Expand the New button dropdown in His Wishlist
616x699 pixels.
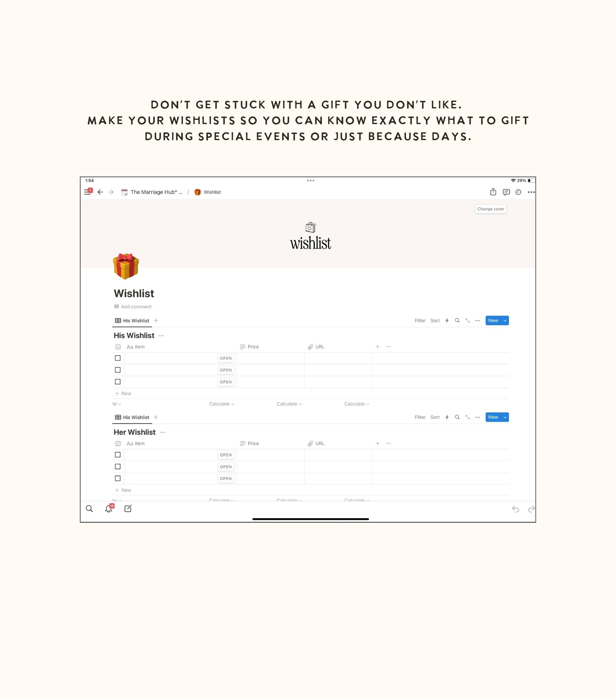pyautogui.click(x=505, y=320)
